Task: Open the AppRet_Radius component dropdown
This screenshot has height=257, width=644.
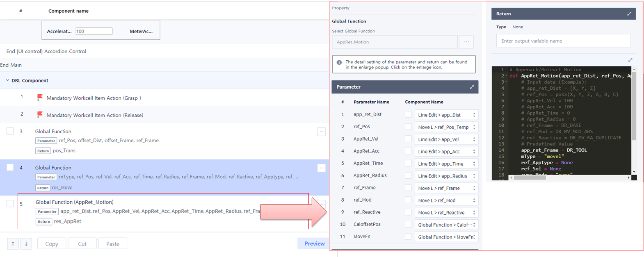Action: 446,176
